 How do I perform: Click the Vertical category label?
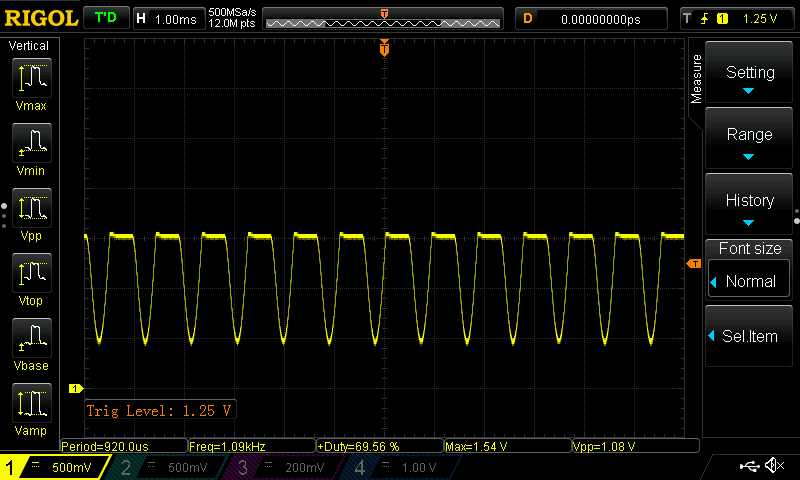click(x=29, y=46)
